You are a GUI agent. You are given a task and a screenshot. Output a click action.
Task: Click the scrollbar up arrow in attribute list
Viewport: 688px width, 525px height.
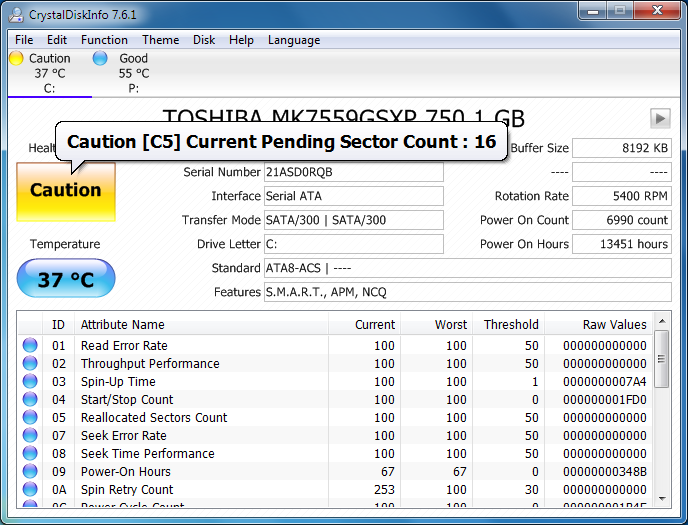coord(662,321)
